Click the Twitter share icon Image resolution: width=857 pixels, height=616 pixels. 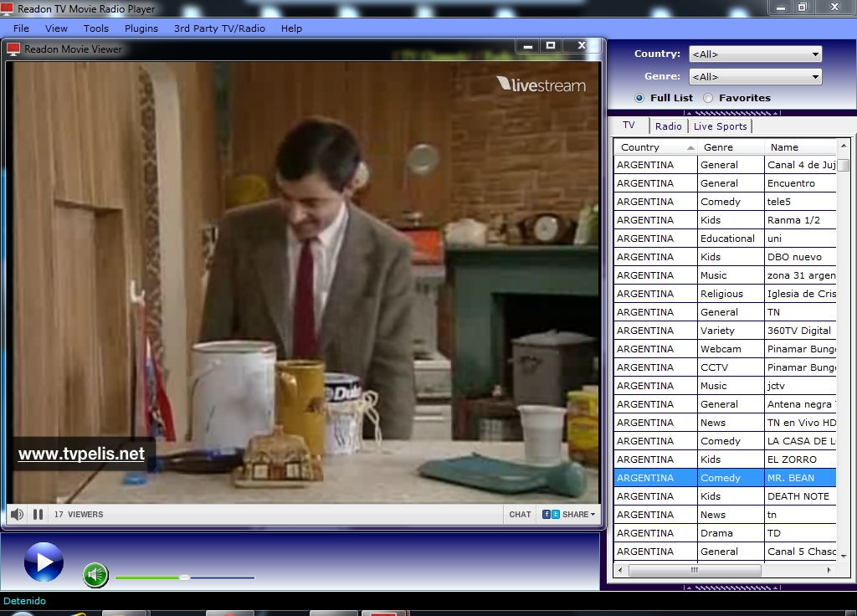[x=556, y=515]
